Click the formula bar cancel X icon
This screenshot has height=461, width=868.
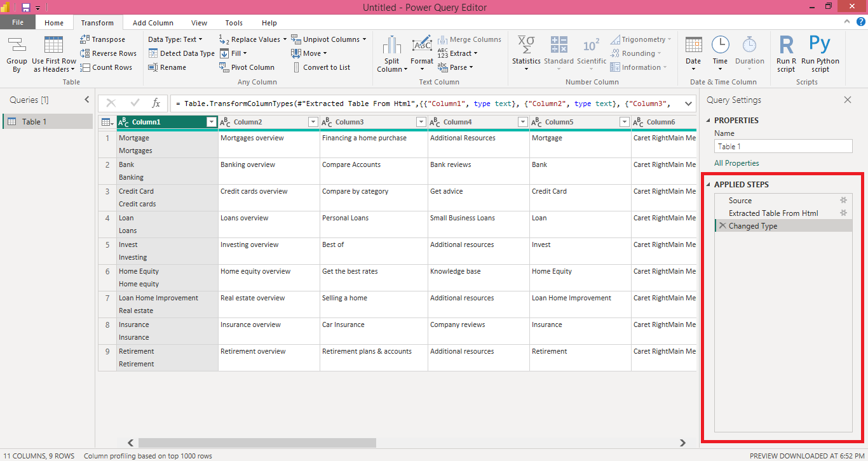point(111,103)
